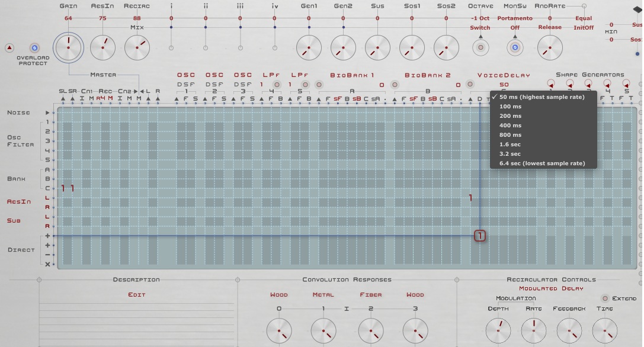Click the red triangle button beside Overload Protect
644x347 pixels.
coord(9,47)
